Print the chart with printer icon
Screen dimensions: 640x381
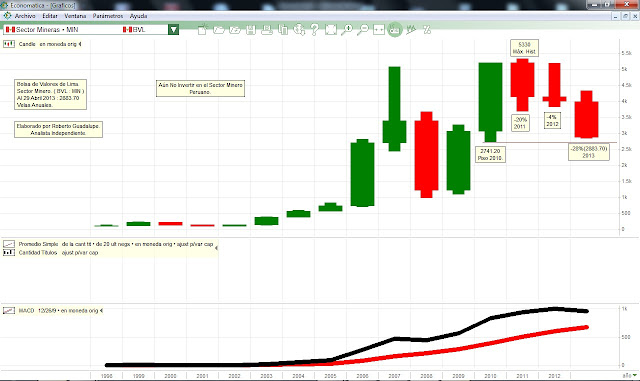coord(267,29)
